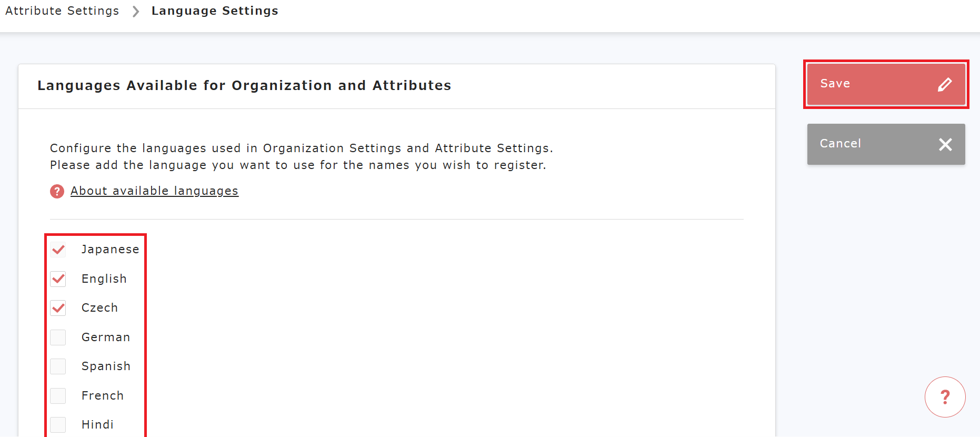
Task: Uncheck the English language checkbox
Action: [58, 279]
